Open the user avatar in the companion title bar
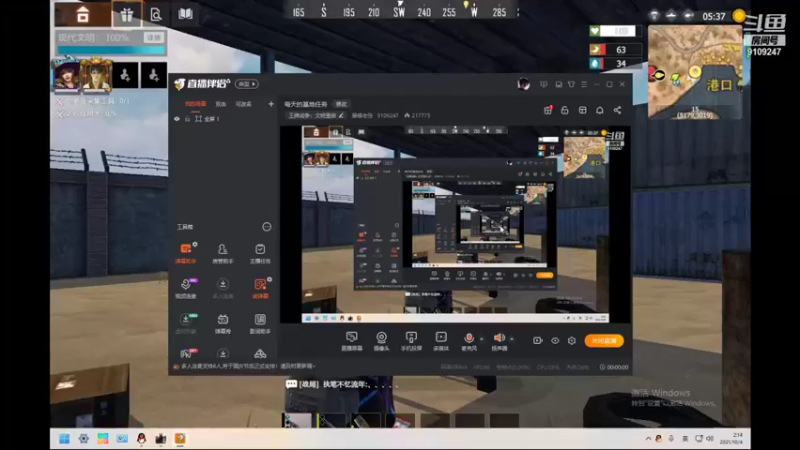The height and width of the screenshot is (450, 800). coord(523,84)
